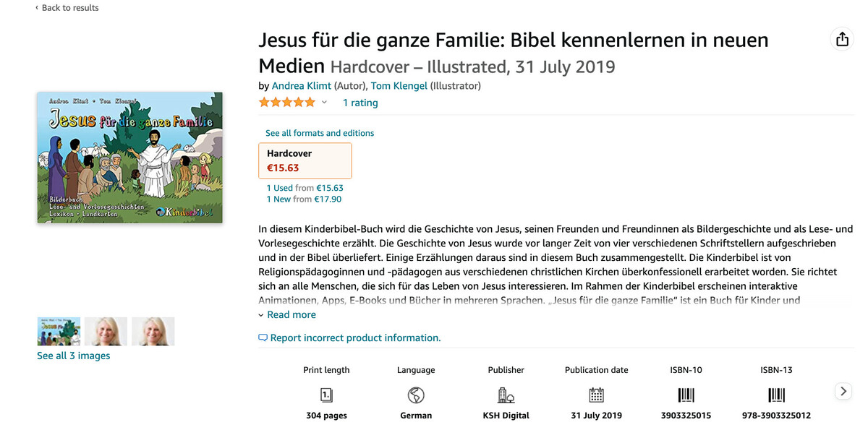
Task: Open author Andrea Klimt's page
Action: (301, 86)
